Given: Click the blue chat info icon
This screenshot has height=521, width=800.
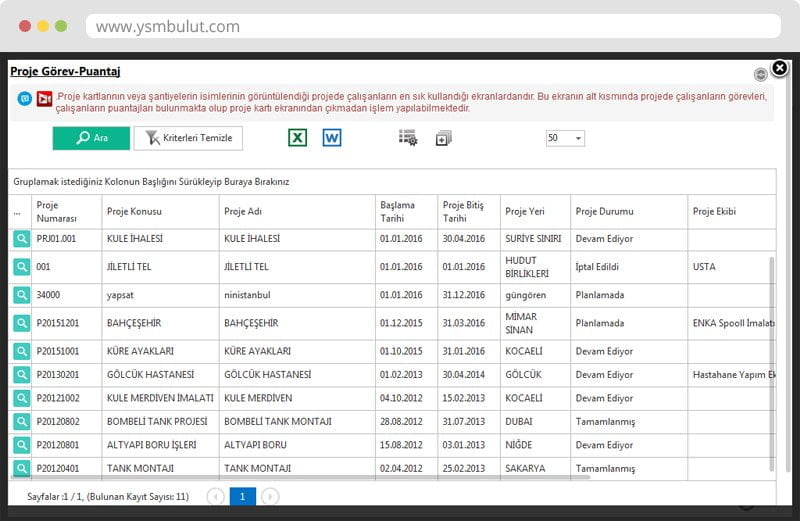Looking at the screenshot, I should (x=25, y=99).
